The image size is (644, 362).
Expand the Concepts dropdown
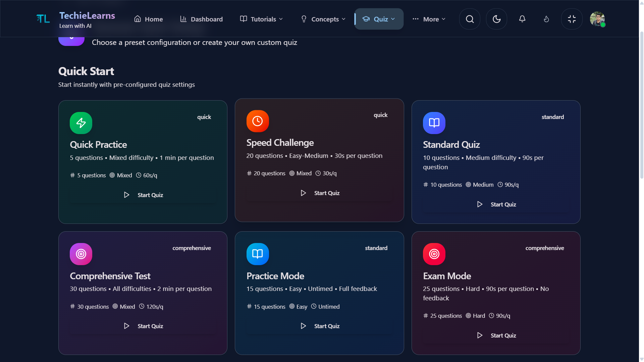tap(322, 19)
